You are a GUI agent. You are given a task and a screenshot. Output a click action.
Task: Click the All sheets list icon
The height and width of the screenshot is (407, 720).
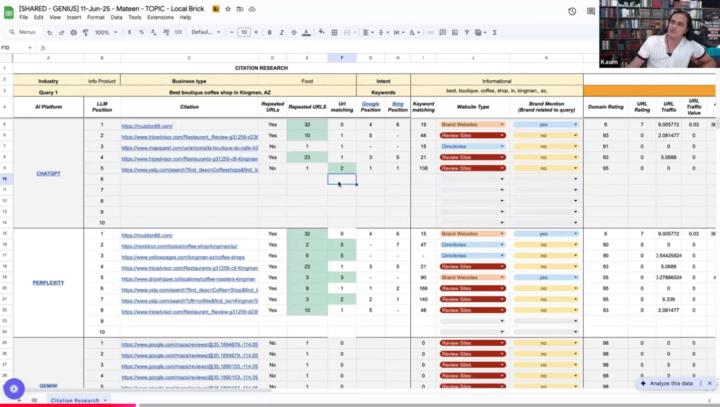click(x=34, y=400)
